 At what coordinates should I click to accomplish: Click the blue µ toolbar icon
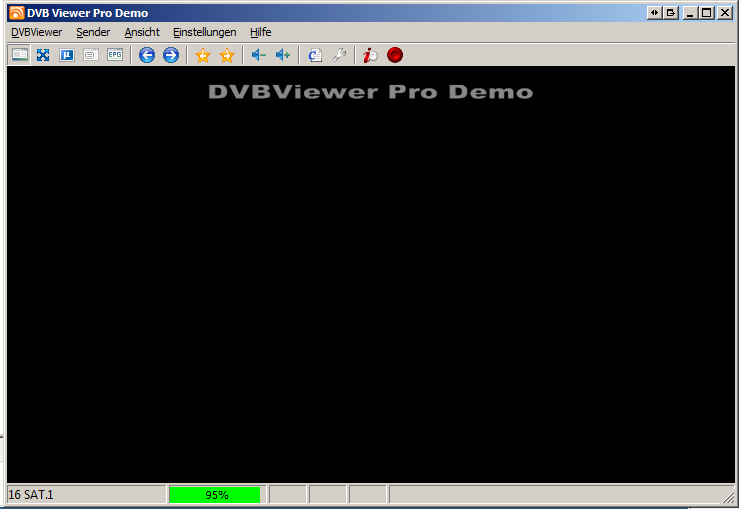pos(67,55)
